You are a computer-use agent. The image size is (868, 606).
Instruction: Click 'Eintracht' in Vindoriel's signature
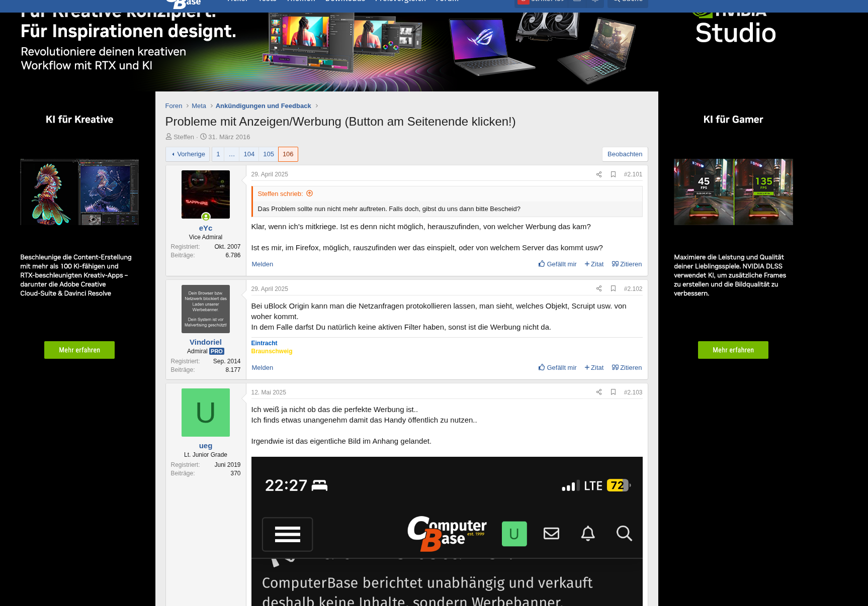pos(264,343)
